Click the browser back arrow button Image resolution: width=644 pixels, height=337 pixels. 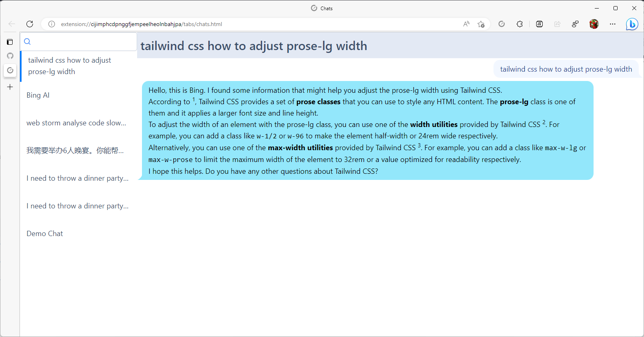coord(12,24)
